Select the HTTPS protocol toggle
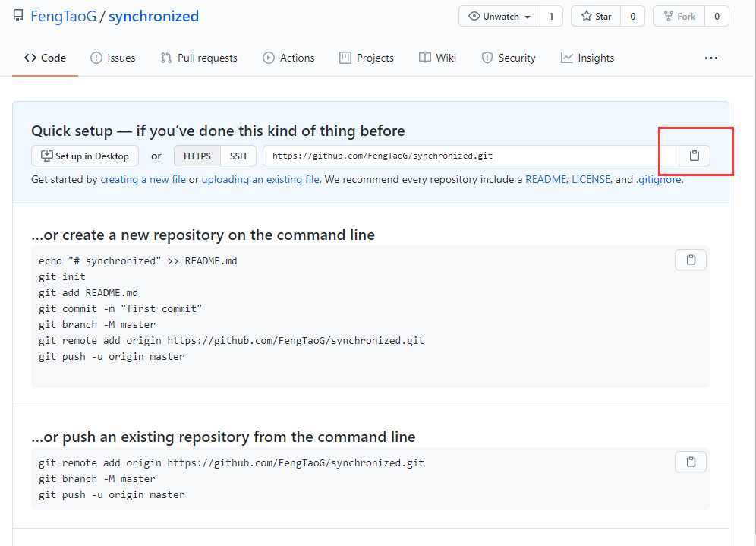The height and width of the screenshot is (546, 756). click(197, 156)
